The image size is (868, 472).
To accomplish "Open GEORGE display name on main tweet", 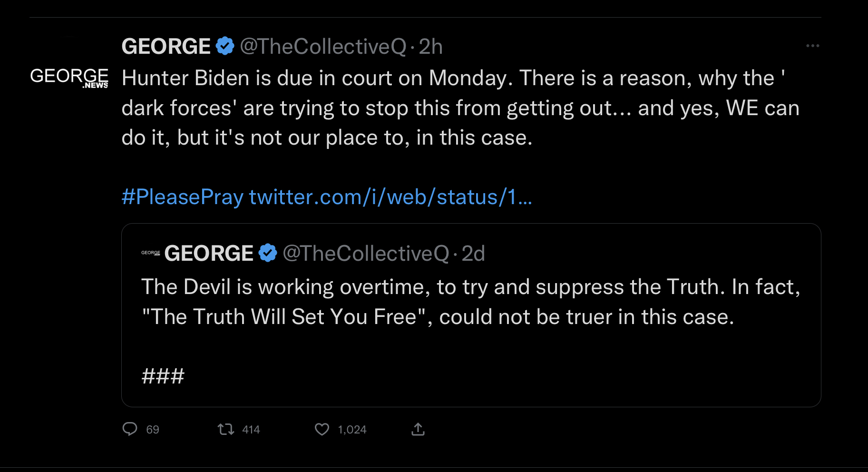I will tap(166, 47).
